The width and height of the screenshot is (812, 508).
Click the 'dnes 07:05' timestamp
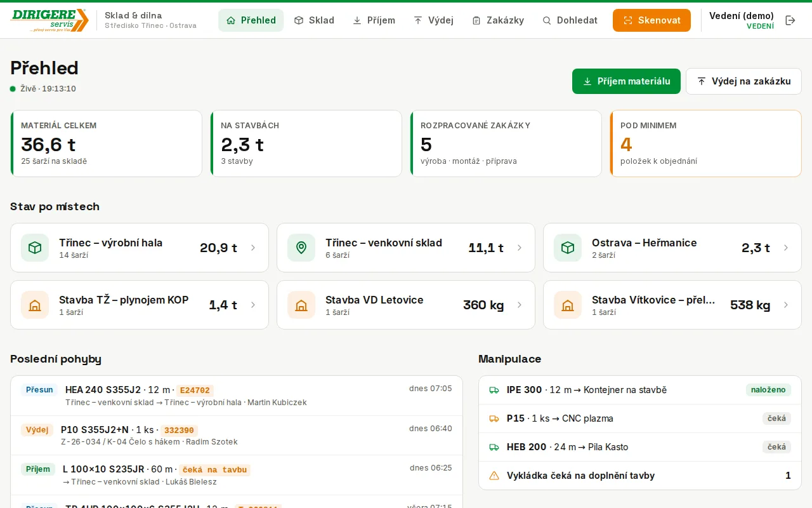(x=431, y=389)
